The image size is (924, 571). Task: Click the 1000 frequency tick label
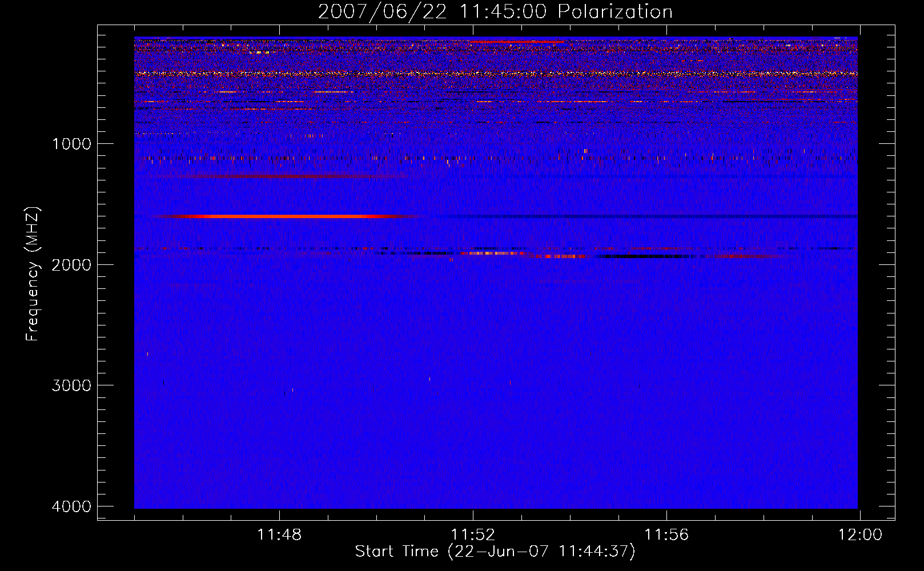point(71,144)
